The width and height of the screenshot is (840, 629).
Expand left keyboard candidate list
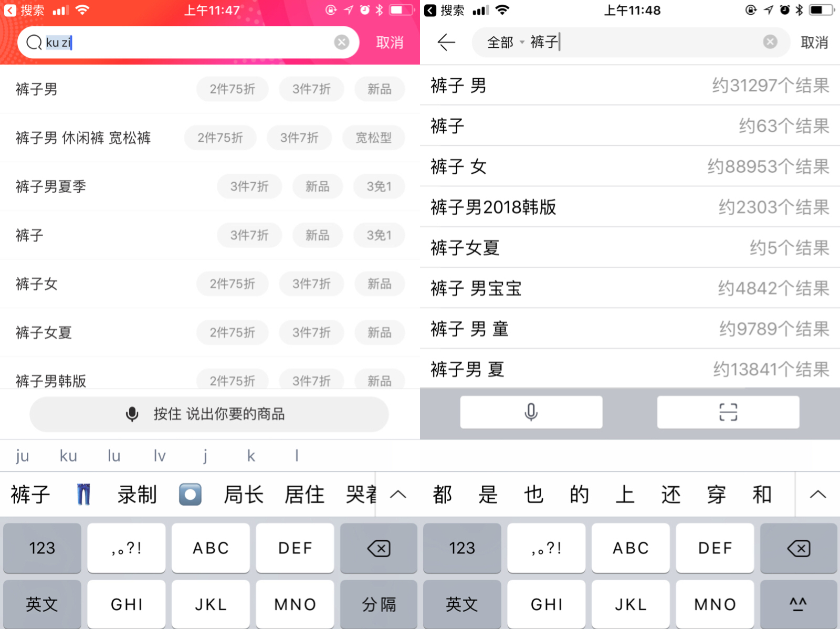point(398,495)
